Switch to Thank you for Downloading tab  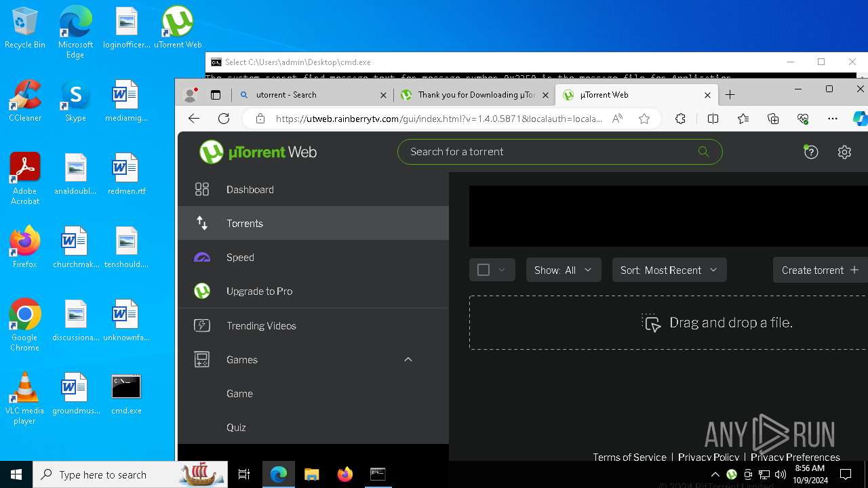[475, 95]
